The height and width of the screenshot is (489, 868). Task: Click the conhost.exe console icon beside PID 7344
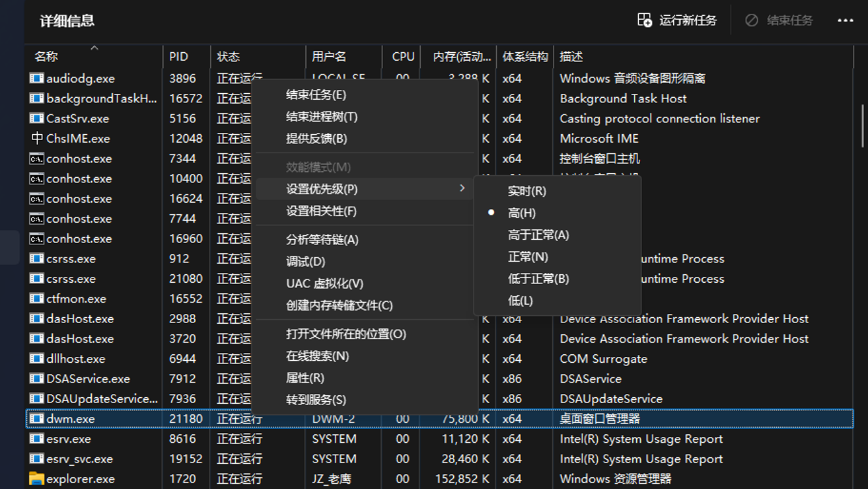[x=37, y=159]
